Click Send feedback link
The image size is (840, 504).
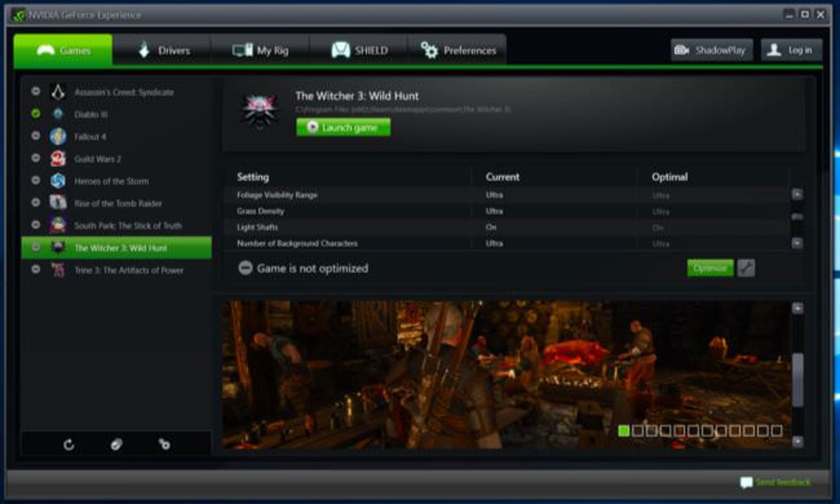pyautogui.click(x=783, y=482)
